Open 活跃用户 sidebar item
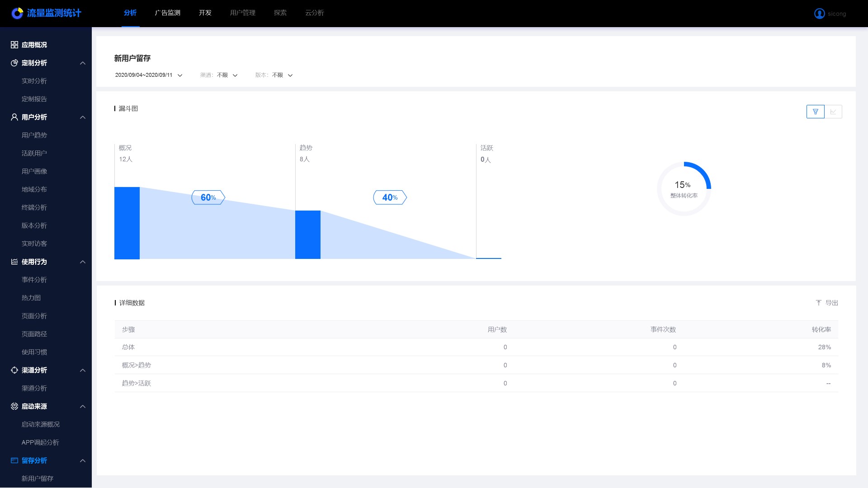Viewport: 868px width, 488px height. click(34, 153)
